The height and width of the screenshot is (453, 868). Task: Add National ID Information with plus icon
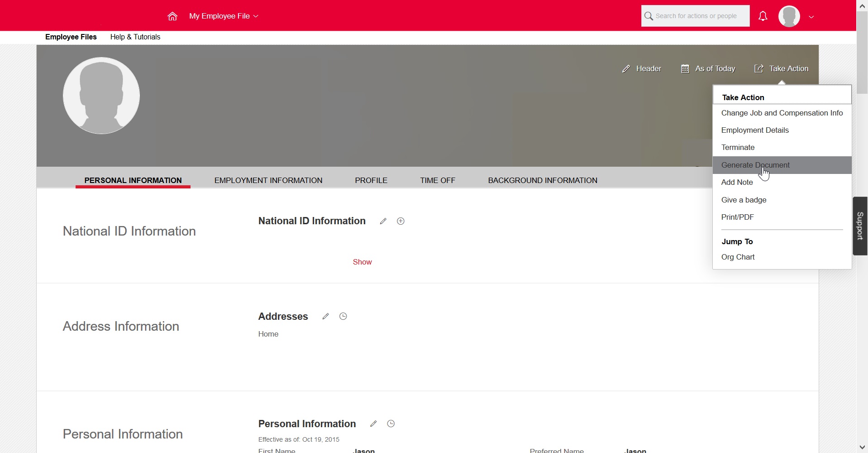pyautogui.click(x=401, y=221)
